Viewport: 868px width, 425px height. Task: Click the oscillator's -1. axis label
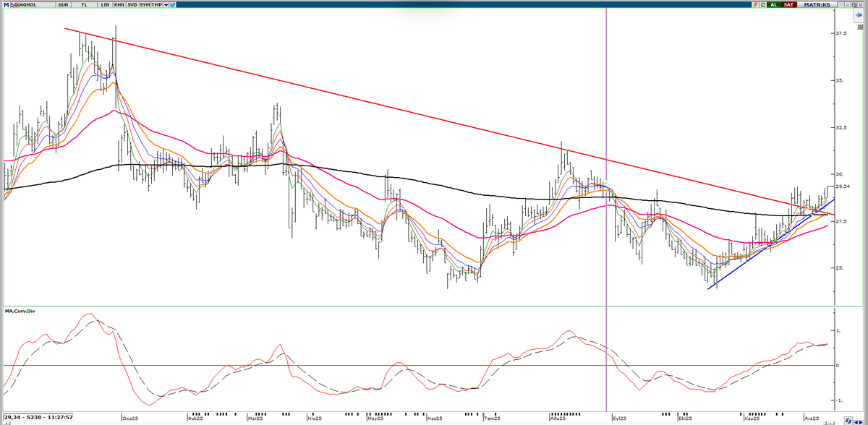coord(840,400)
